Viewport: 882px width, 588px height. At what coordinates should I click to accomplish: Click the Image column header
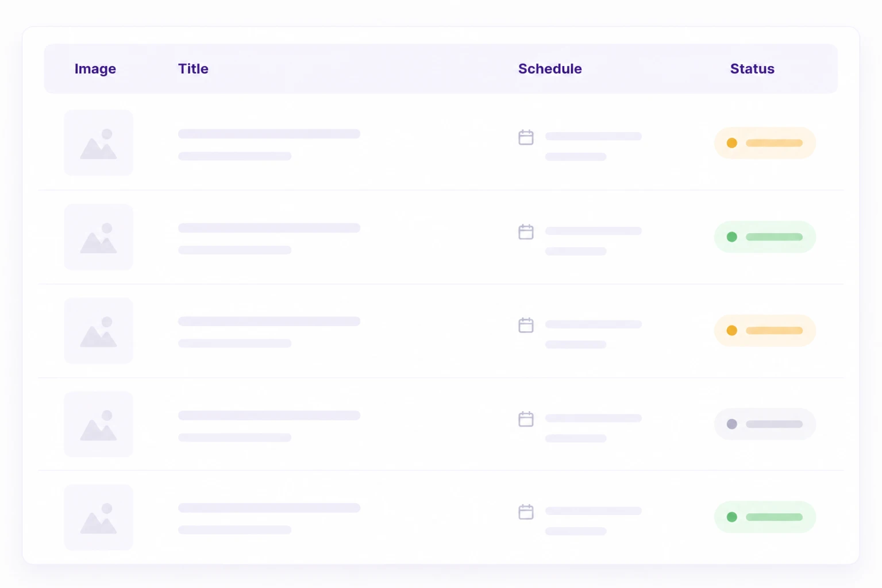point(95,69)
